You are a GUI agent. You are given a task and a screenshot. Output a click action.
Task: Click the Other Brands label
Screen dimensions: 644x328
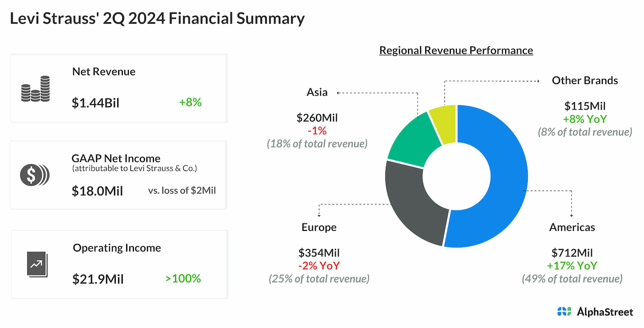(585, 80)
